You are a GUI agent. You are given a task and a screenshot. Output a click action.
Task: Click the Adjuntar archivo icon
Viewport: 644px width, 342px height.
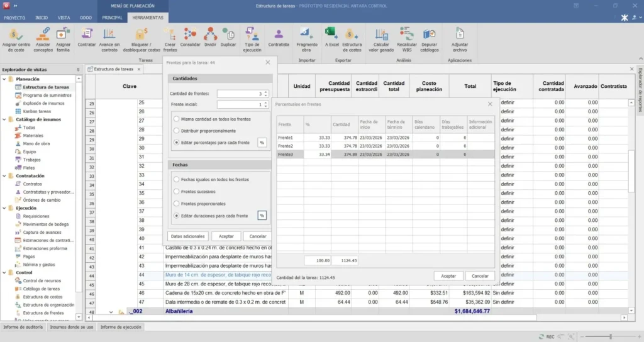(460, 35)
